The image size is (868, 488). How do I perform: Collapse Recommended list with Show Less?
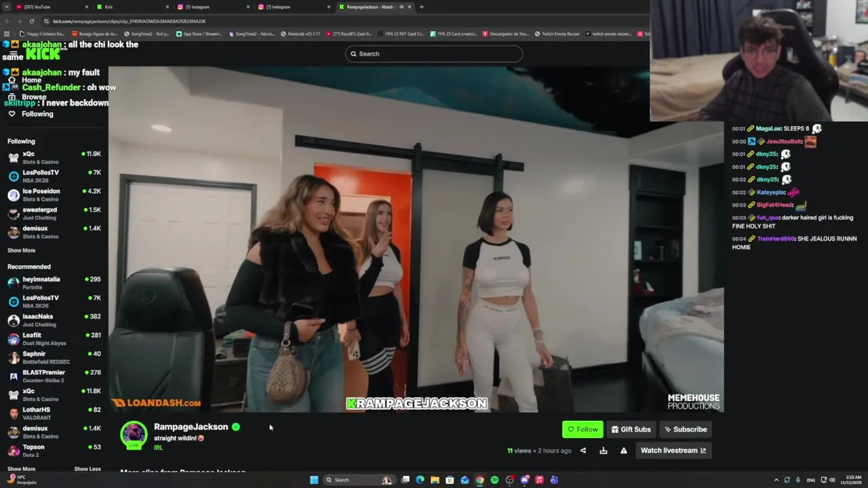[x=87, y=469]
